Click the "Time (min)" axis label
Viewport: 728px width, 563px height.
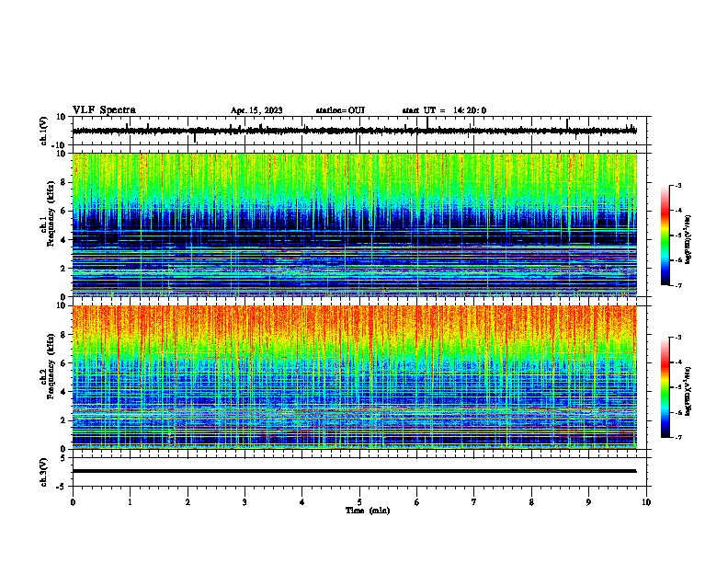(368, 511)
